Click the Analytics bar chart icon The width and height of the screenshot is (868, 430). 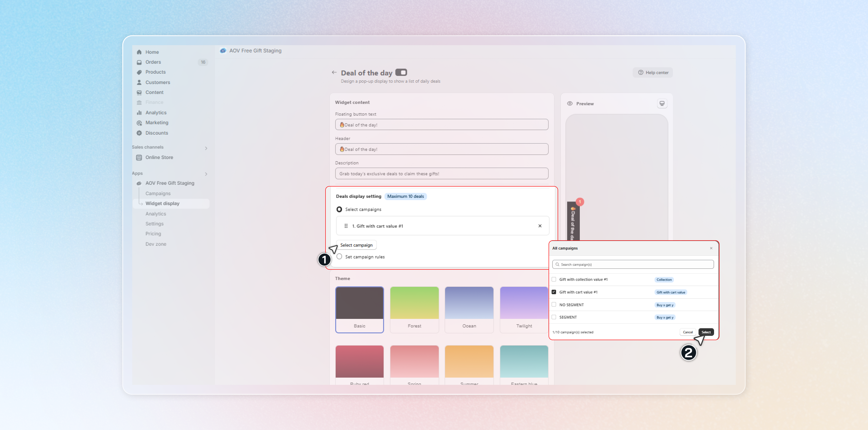pyautogui.click(x=139, y=113)
